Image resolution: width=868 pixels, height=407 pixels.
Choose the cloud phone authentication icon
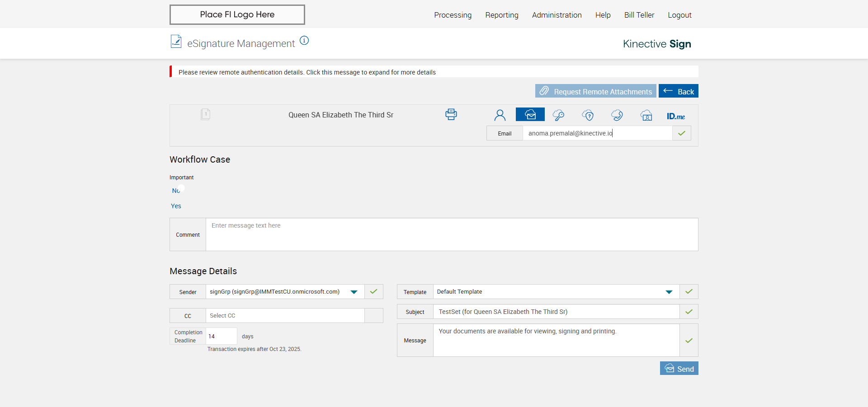[617, 115]
